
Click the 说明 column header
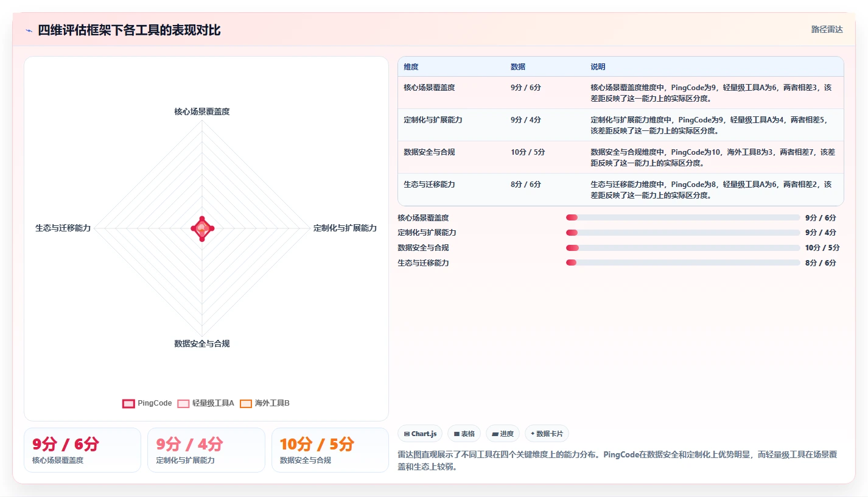pos(598,67)
